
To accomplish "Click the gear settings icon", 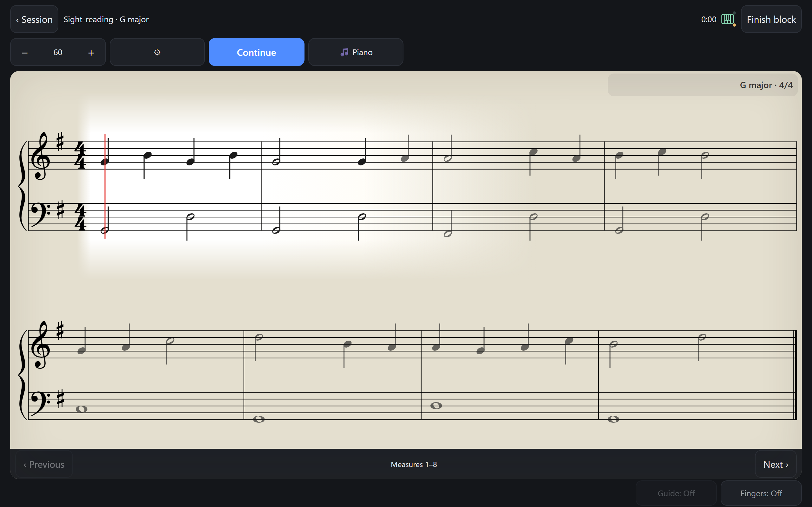I will click(x=157, y=52).
